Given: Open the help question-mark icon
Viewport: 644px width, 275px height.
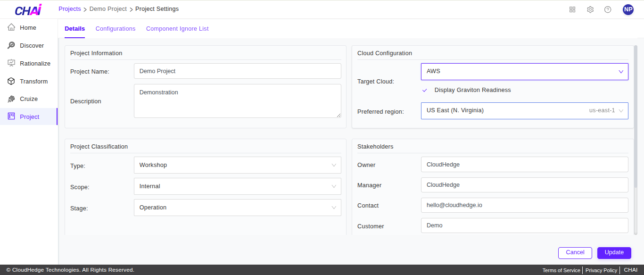Looking at the screenshot, I should coord(608,9).
